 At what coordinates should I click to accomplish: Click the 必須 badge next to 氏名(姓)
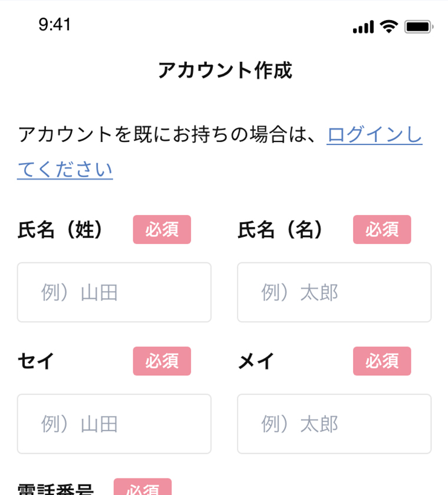162,229
